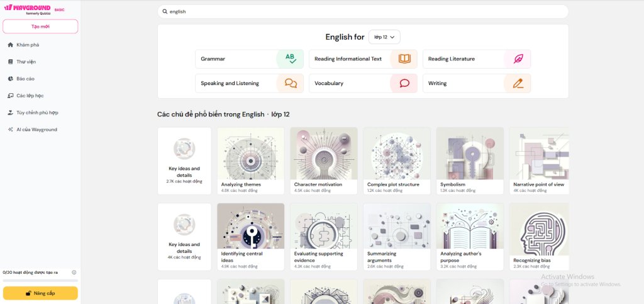
Task: Open the lớp 12 grade dropdown
Action: [x=384, y=37]
